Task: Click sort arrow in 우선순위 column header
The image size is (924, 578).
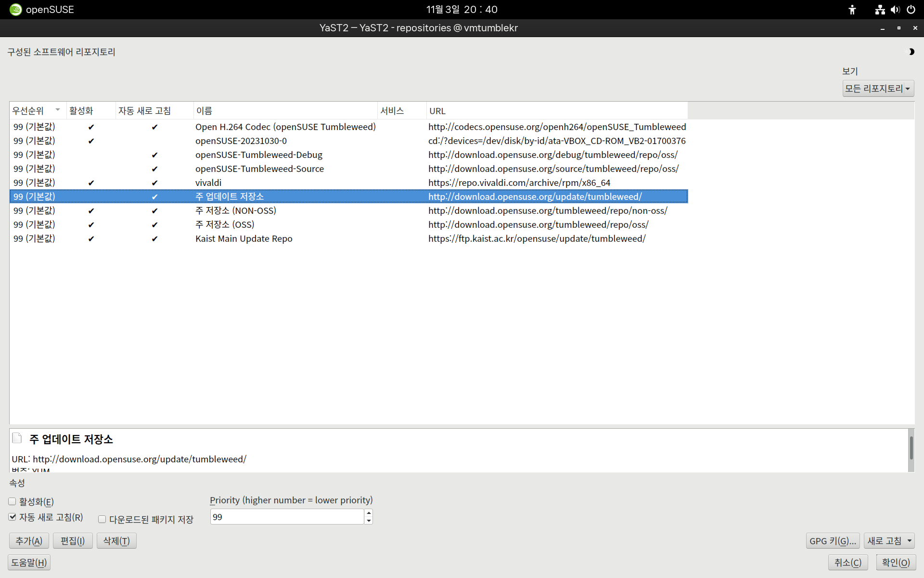Action: pyautogui.click(x=58, y=110)
